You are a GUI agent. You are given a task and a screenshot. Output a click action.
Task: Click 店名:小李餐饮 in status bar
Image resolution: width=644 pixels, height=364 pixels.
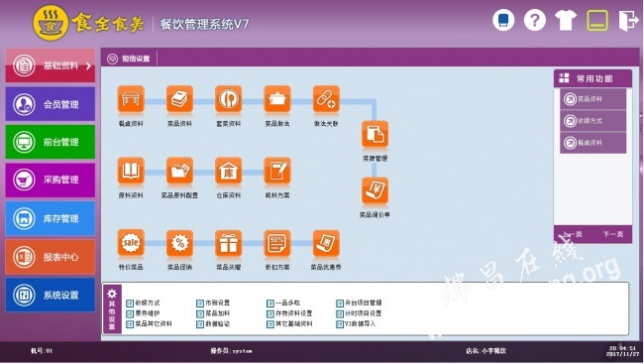coord(485,351)
